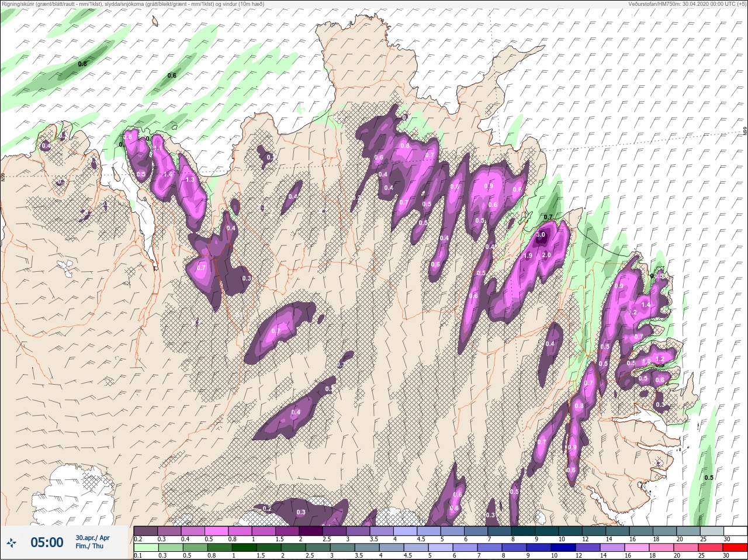
Task: Click the 05:00 forecast time label
Action: [47, 542]
